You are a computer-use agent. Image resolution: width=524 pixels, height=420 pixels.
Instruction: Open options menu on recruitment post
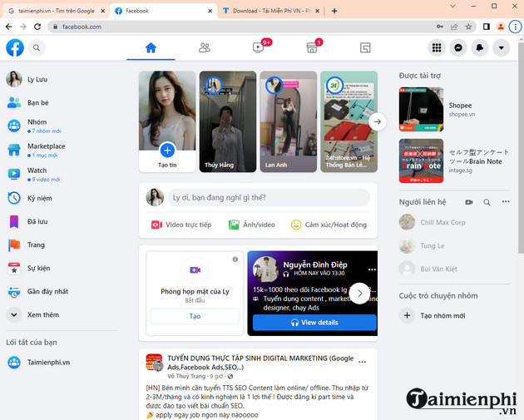click(x=363, y=362)
